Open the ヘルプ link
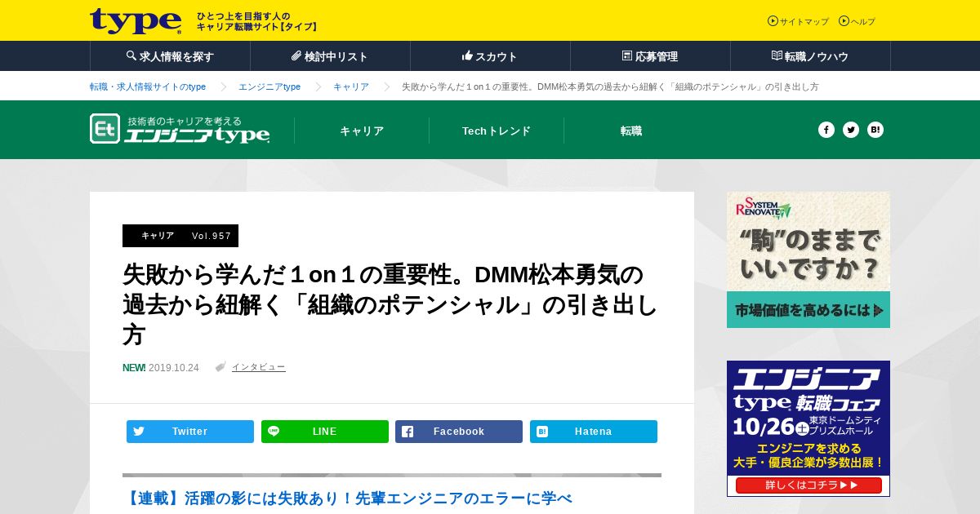Image resolution: width=980 pixels, height=514 pixels. 857,21
